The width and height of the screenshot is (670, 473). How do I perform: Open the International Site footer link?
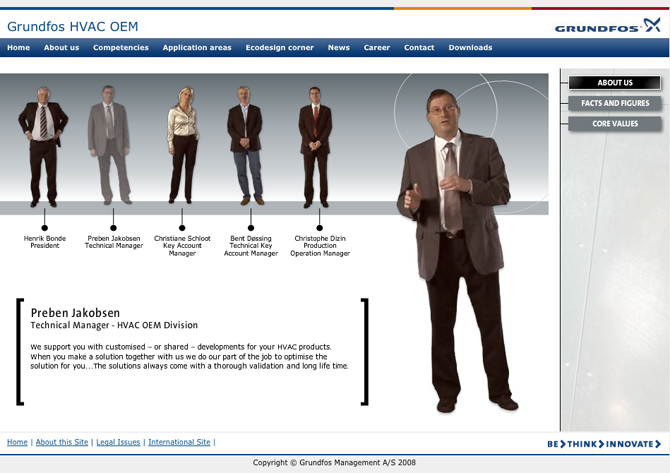[179, 442]
